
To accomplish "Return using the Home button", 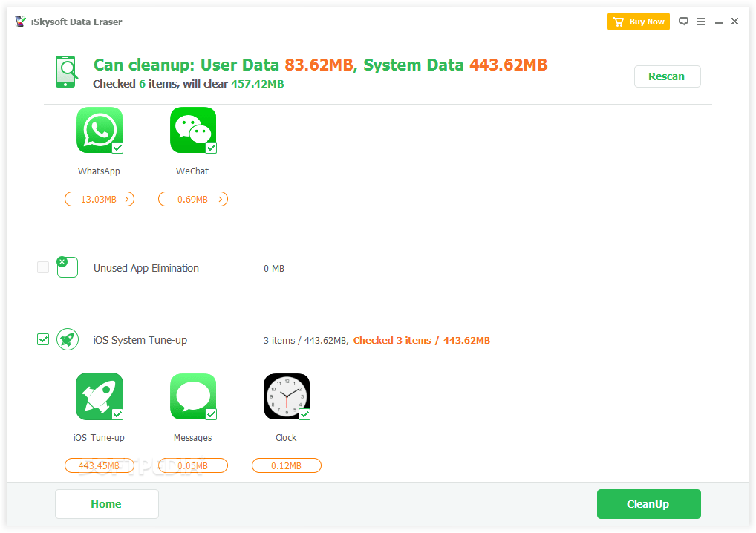I will pyautogui.click(x=106, y=503).
